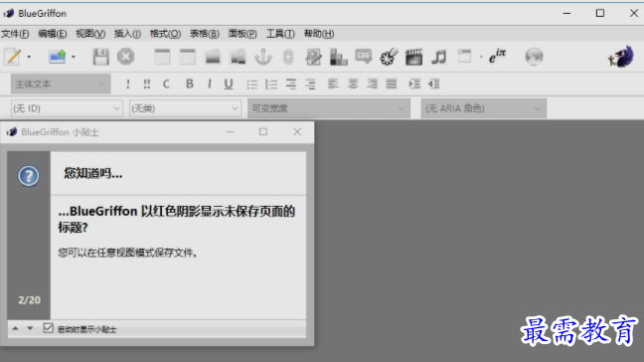The width and height of the screenshot is (644, 362).
Task: Click the blue question mark tip icon
Action: (x=29, y=176)
